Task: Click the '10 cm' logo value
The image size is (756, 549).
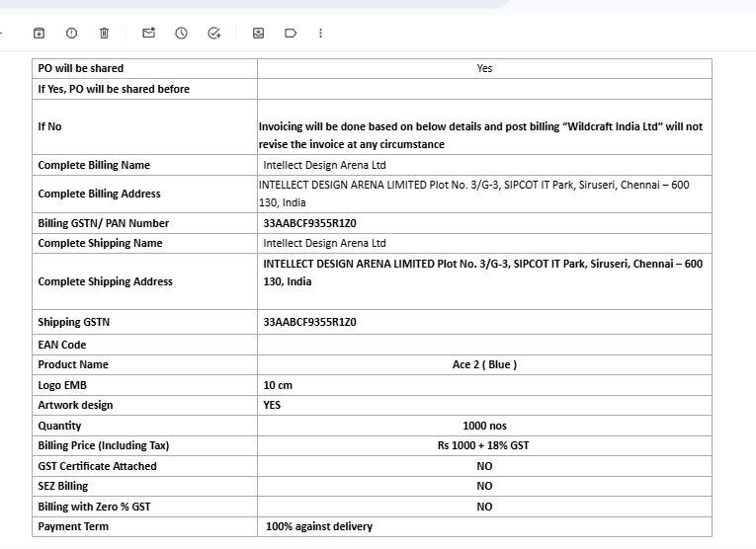Action: coord(278,385)
